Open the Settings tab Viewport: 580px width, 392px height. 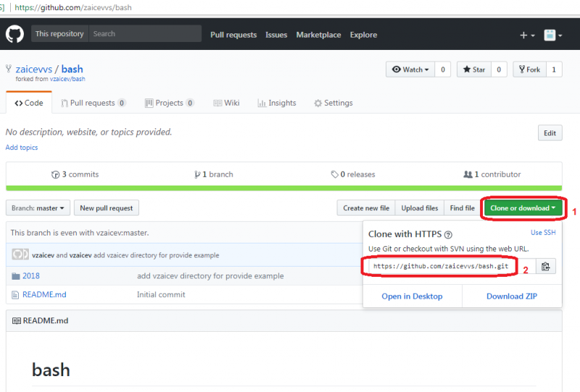point(333,103)
